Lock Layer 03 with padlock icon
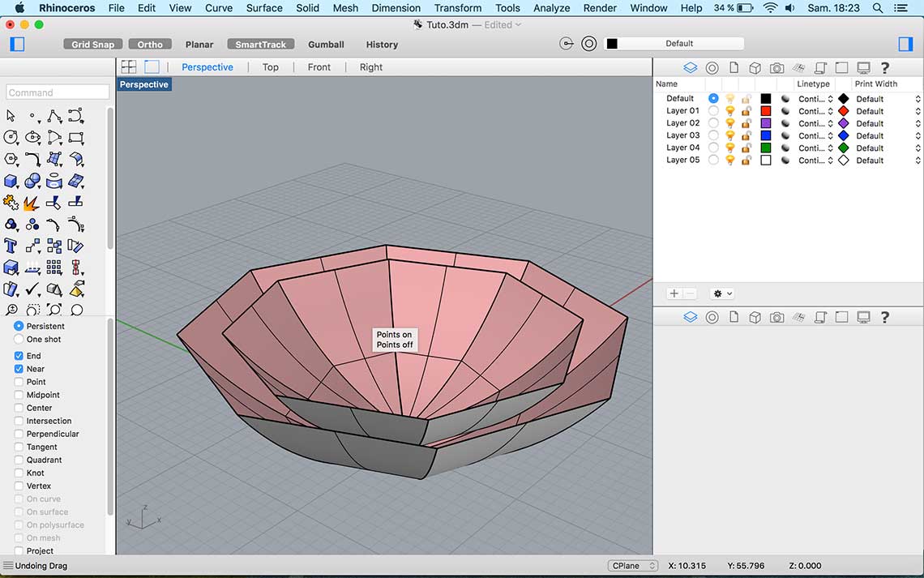Screen dimensions: 924x578 [746, 135]
